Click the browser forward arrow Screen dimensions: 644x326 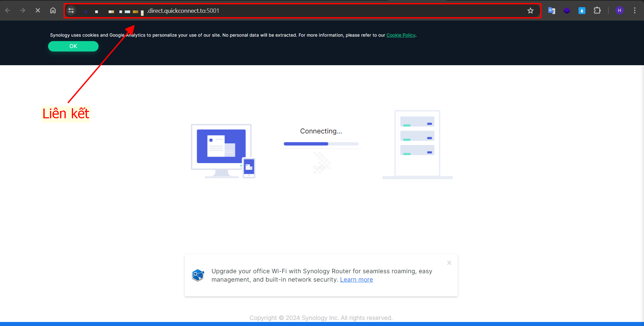[23, 10]
